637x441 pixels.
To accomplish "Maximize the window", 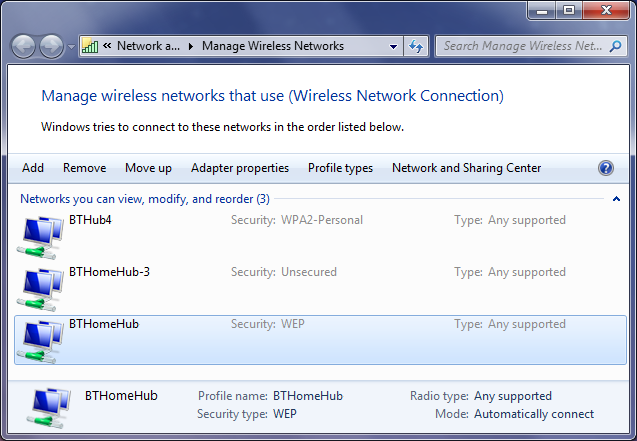I will coord(570,10).
